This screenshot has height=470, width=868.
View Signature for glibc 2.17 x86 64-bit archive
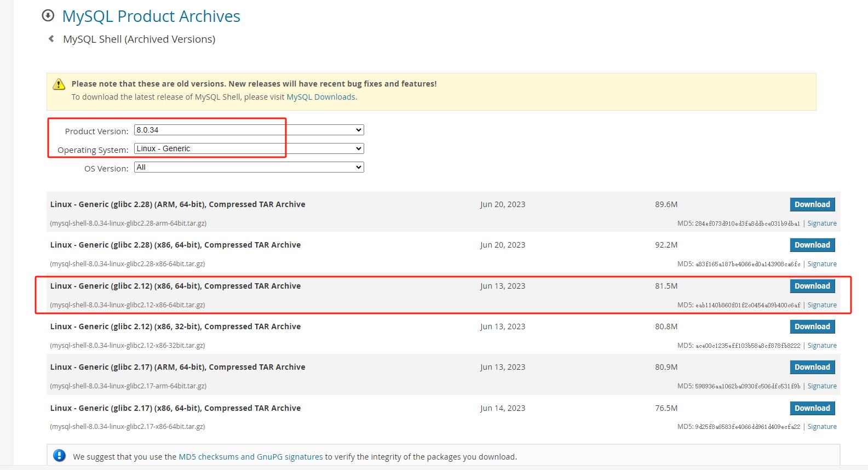821,427
